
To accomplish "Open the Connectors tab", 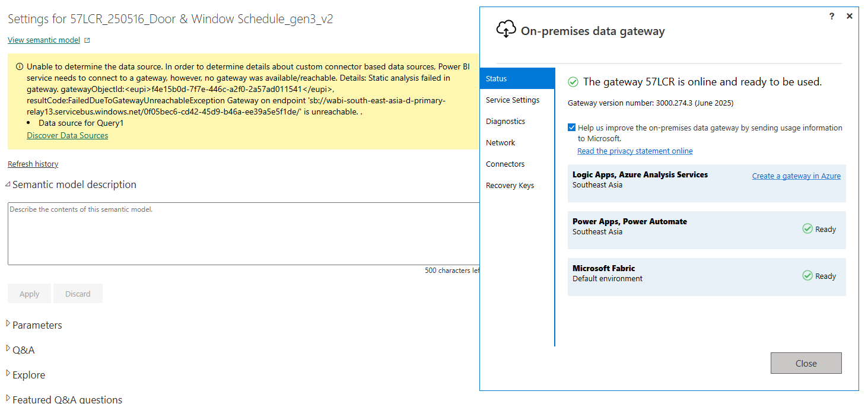I will point(517,164).
